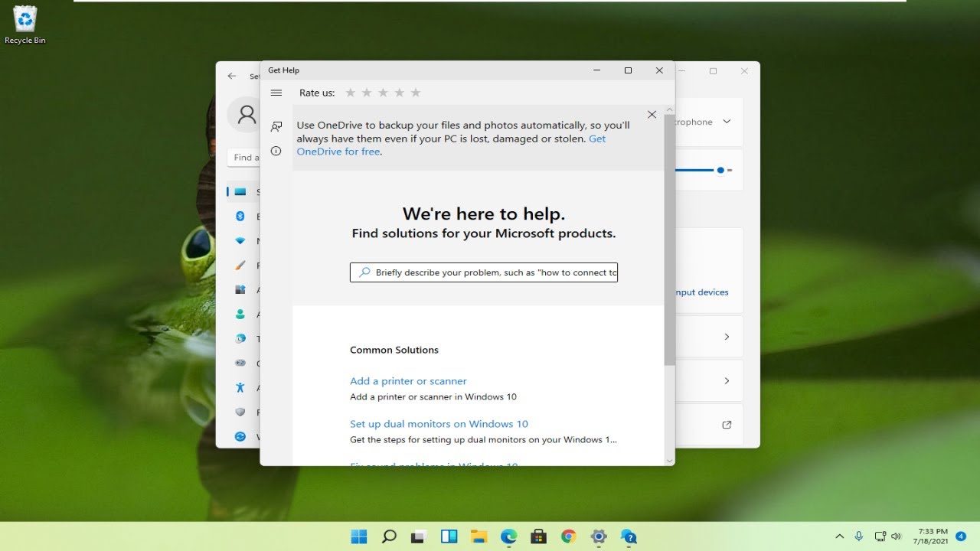Open Bluetooth section icon in Settings sidebar
This screenshot has width=980, height=551.
click(x=240, y=217)
